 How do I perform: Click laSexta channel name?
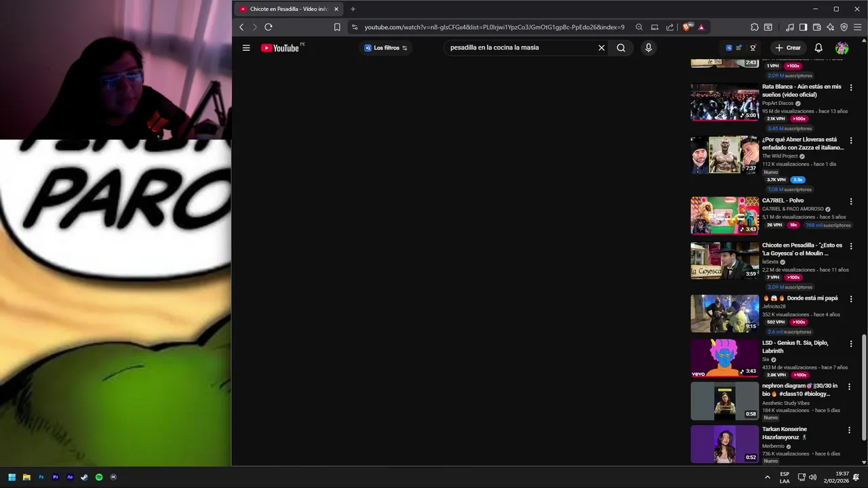coord(770,262)
